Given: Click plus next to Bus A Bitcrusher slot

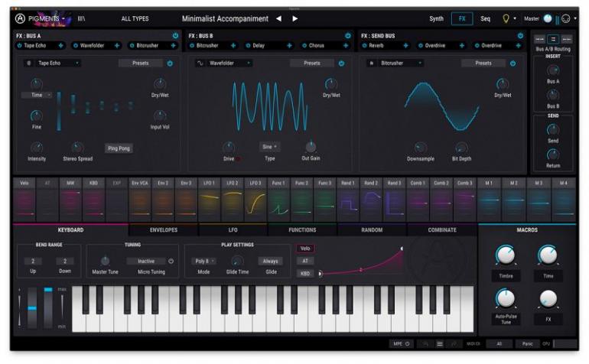Looking at the screenshot, I should [x=173, y=45].
